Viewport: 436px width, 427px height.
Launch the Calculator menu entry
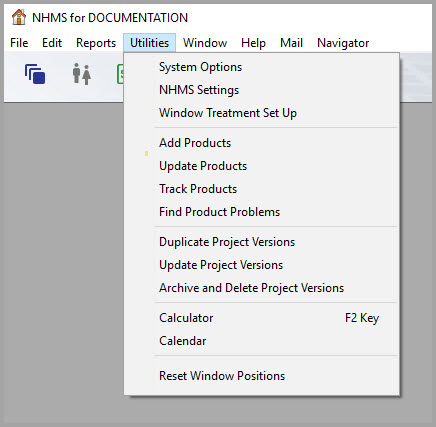pos(262,318)
